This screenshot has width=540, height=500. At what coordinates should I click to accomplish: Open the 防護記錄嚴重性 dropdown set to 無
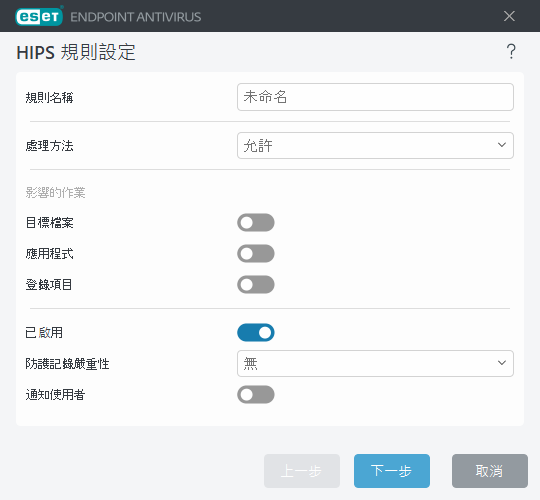[x=375, y=363]
